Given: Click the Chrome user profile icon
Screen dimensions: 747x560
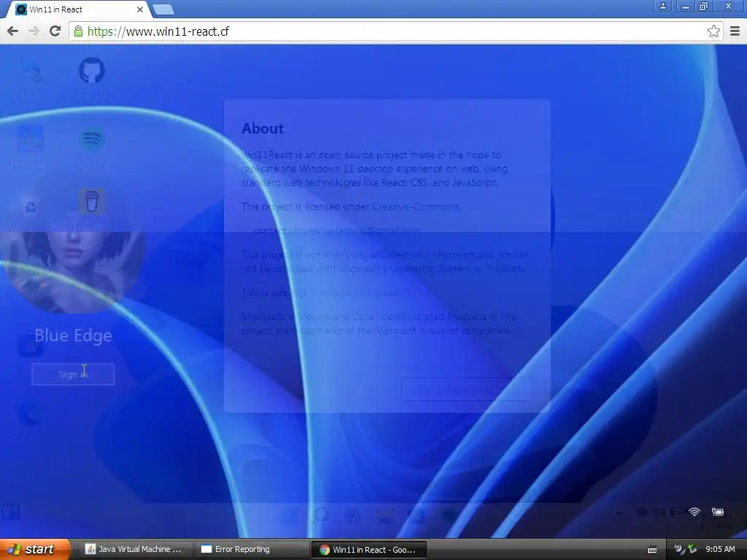Looking at the screenshot, I should (662, 6).
